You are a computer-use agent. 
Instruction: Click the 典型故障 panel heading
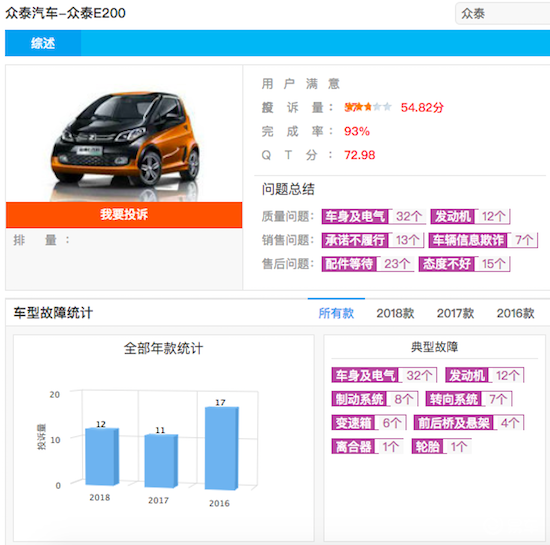434,347
